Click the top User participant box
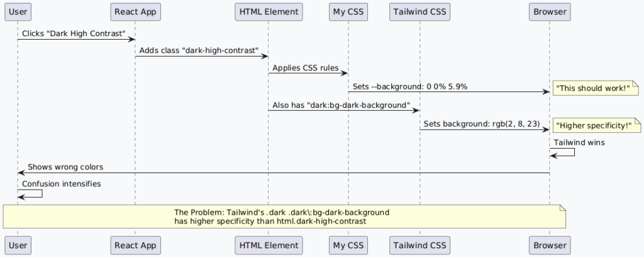644x257 pixels. click(x=18, y=11)
